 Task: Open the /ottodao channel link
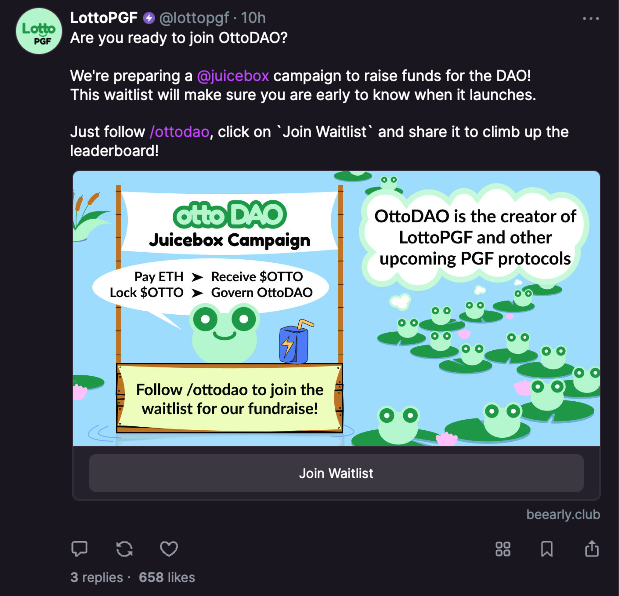tap(179, 132)
